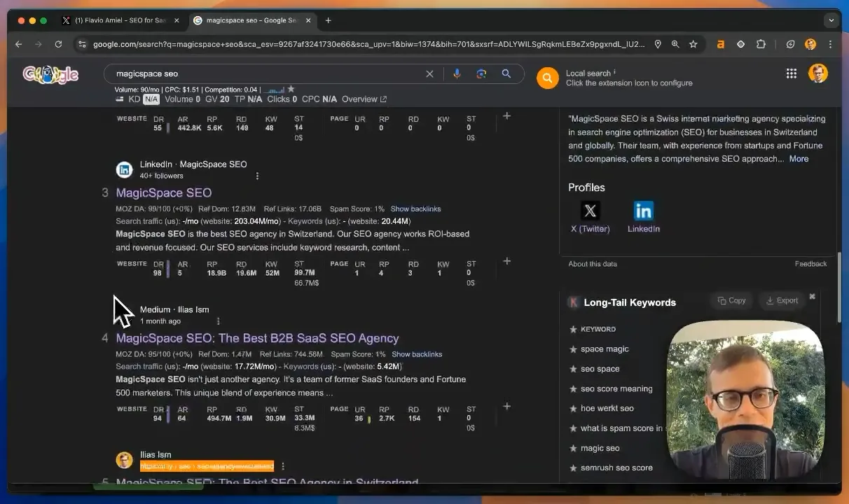
Task: Expand the plus on the DR 98 metrics row
Action: point(507,261)
